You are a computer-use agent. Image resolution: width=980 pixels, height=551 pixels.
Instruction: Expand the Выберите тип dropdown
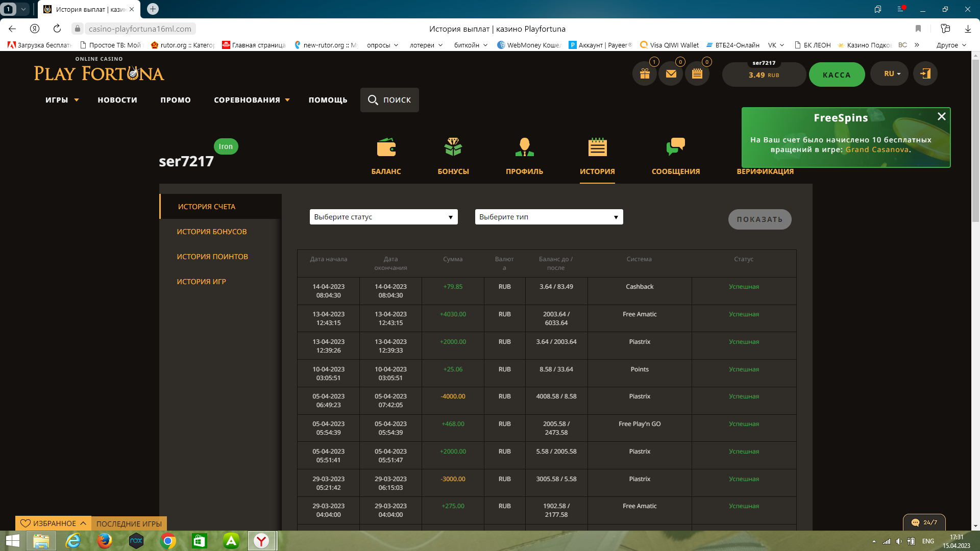pos(549,217)
